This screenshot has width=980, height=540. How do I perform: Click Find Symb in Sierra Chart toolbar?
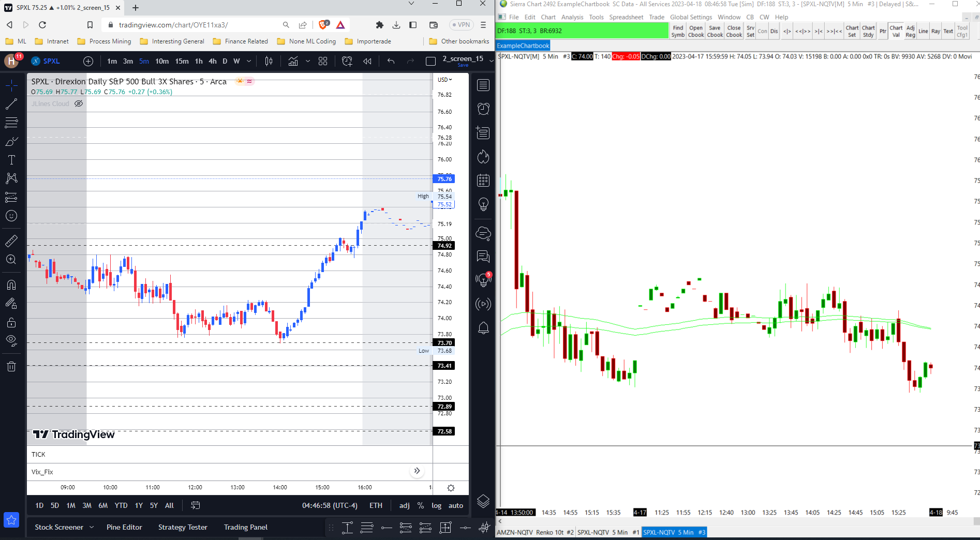point(678,32)
